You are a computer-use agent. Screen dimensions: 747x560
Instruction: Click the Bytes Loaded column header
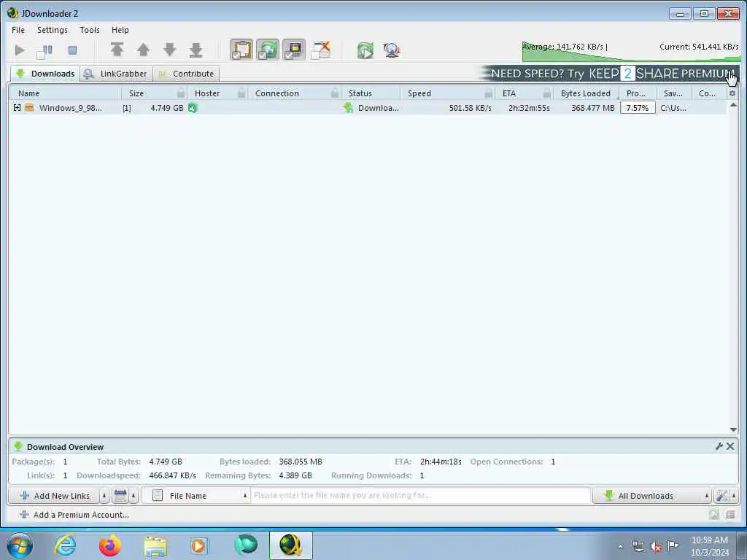coord(586,93)
